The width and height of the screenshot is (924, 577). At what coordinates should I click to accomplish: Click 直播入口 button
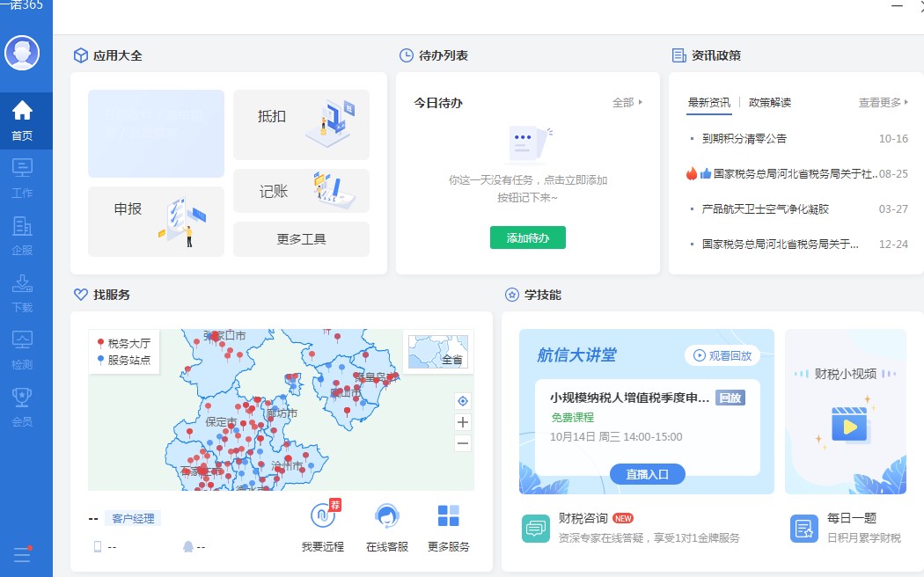click(647, 474)
